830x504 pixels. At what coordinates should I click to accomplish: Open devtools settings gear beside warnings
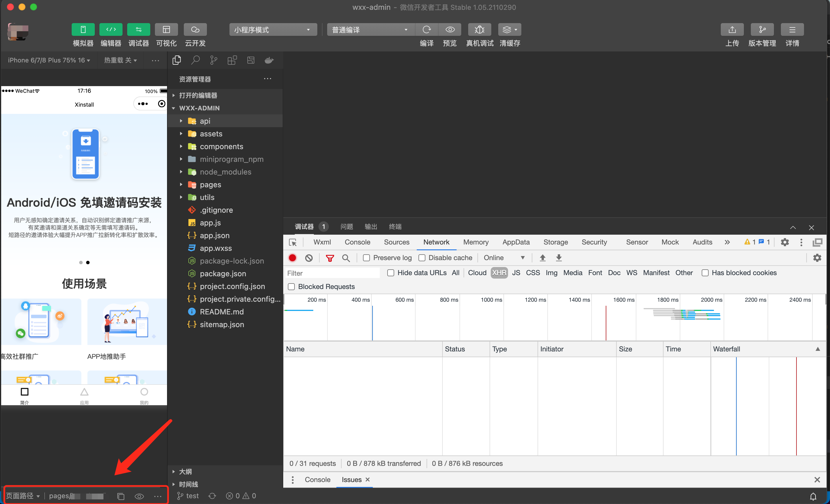pyautogui.click(x=785, y=242)
